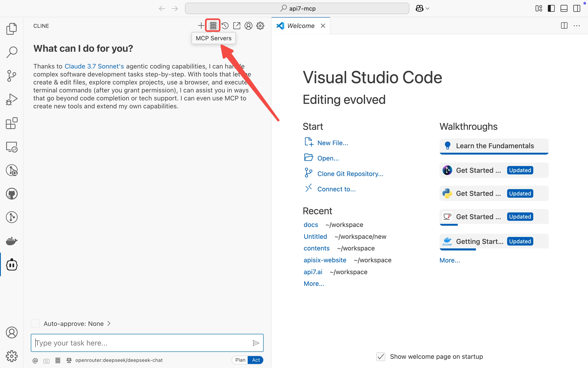Open the Docker view in activity bar

pos(12,241)
